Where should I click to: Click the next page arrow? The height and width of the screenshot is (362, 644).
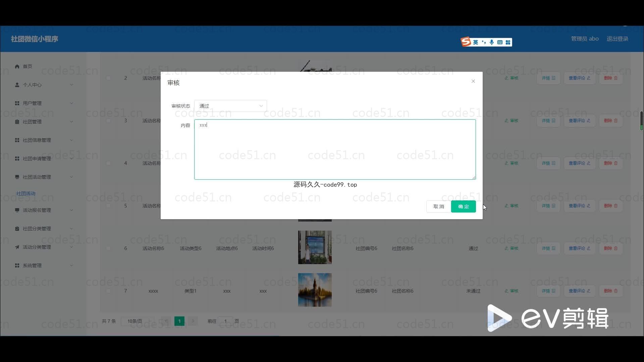[193, 321]
